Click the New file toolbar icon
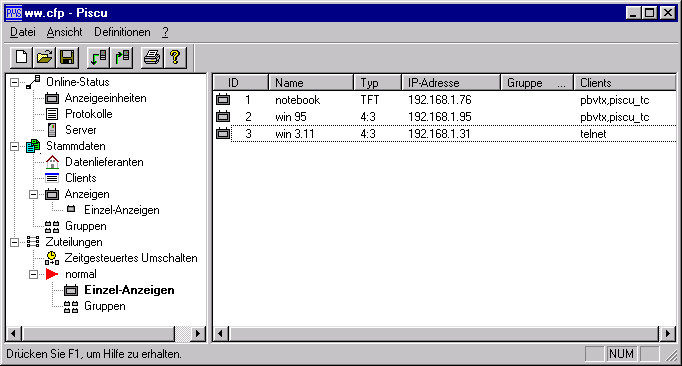 [x=21, y=57]
